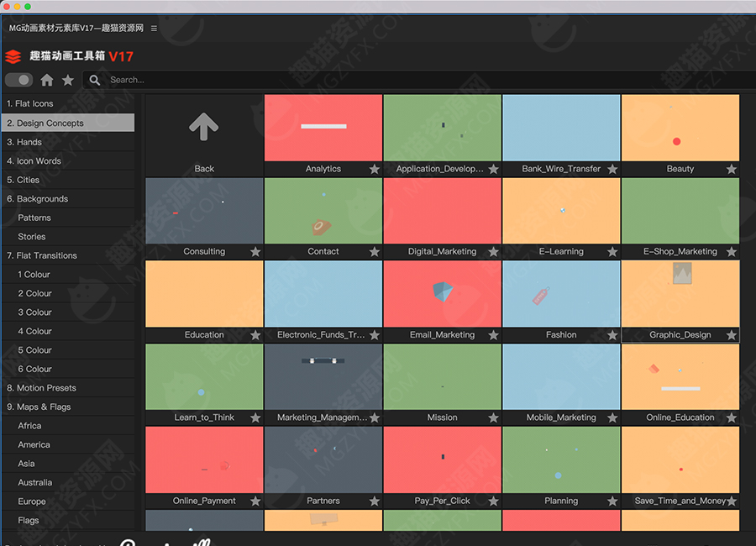The image size is (756, 546).
Task: Favorite Mission via star
Action: (x=493, y=417)
